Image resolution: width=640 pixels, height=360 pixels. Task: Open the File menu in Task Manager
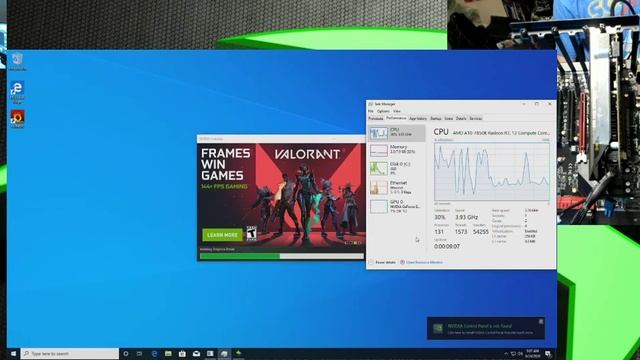point(371,111)
